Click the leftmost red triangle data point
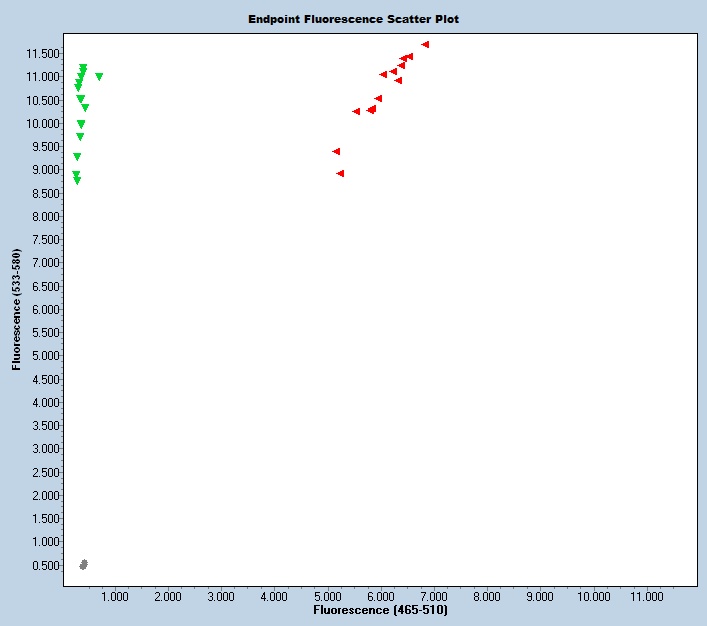The width and height of the screenshot is (707, 626). [336, 152]
